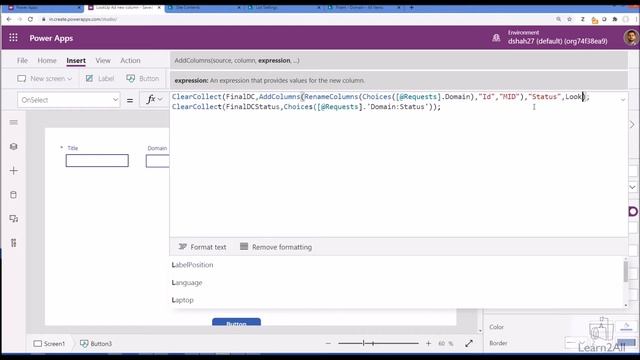Click the Title text input on canvas

click(x=97, y=160)
